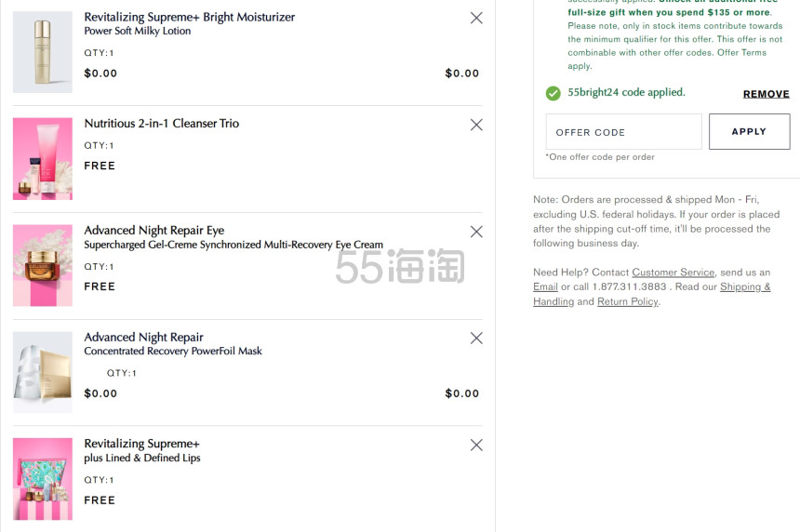This screenshot has width=800, height=532.
Task: Click the phone number 1.877.311.3883
Action: (629, 286)
